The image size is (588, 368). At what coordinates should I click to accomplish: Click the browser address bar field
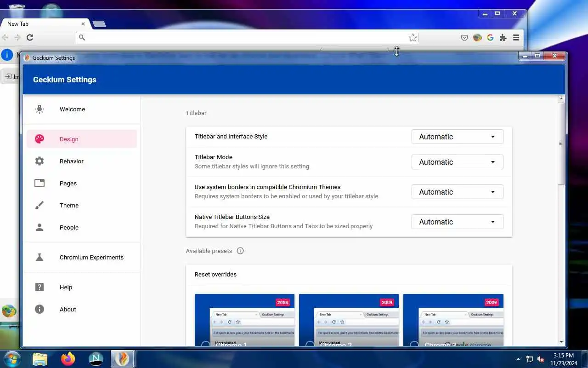pos(247,38)
